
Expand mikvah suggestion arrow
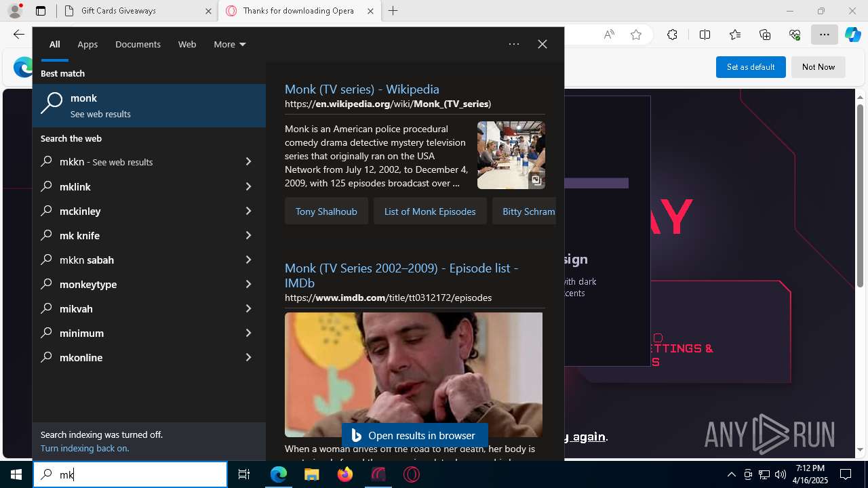[248, 308]
